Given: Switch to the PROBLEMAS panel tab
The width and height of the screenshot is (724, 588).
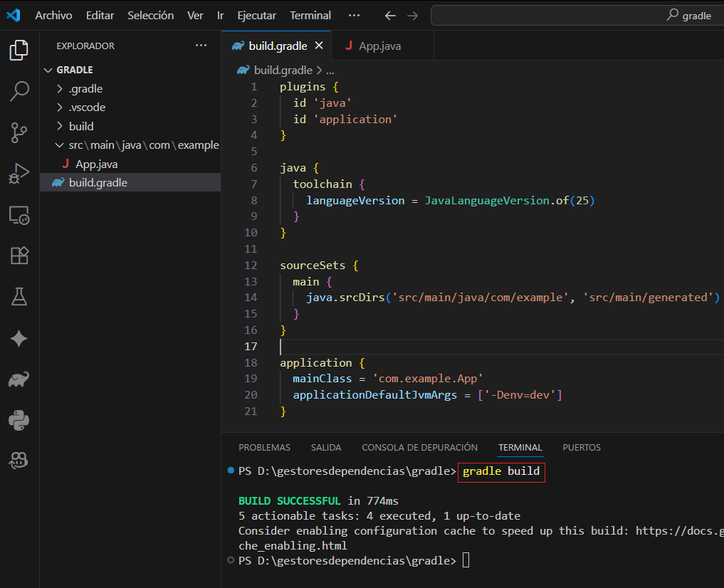Looking at the screenshot, I should [264, 448].
